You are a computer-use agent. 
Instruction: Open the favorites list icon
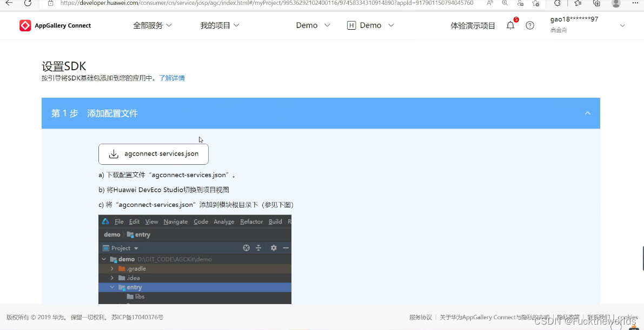577,3
